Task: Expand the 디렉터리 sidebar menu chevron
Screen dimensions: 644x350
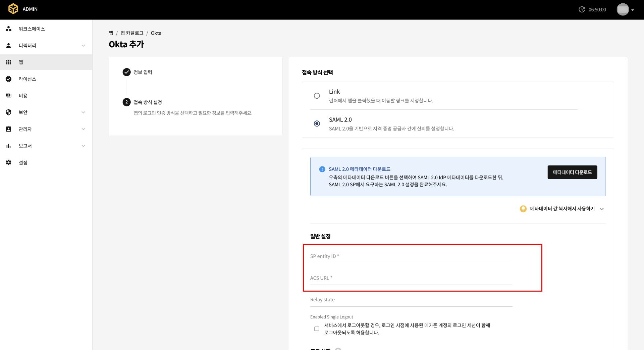Action: [83, 46]
